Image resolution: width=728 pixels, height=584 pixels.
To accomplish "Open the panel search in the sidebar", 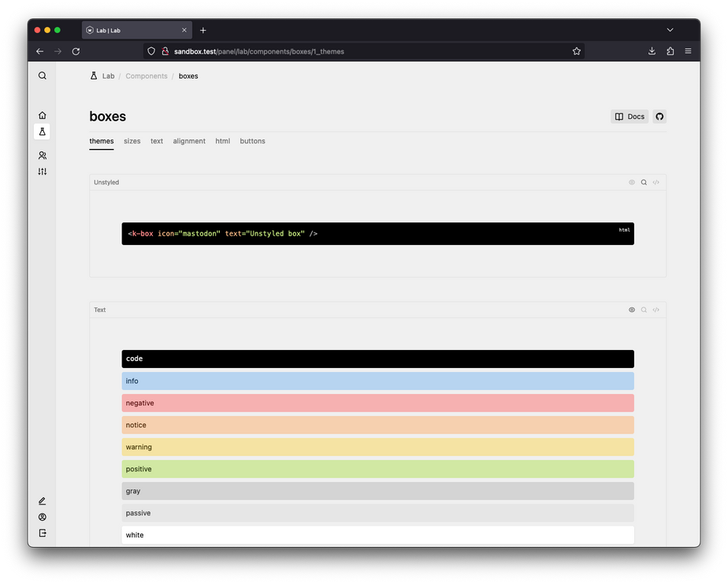I will pyautogui.click(x=43, y=76).
